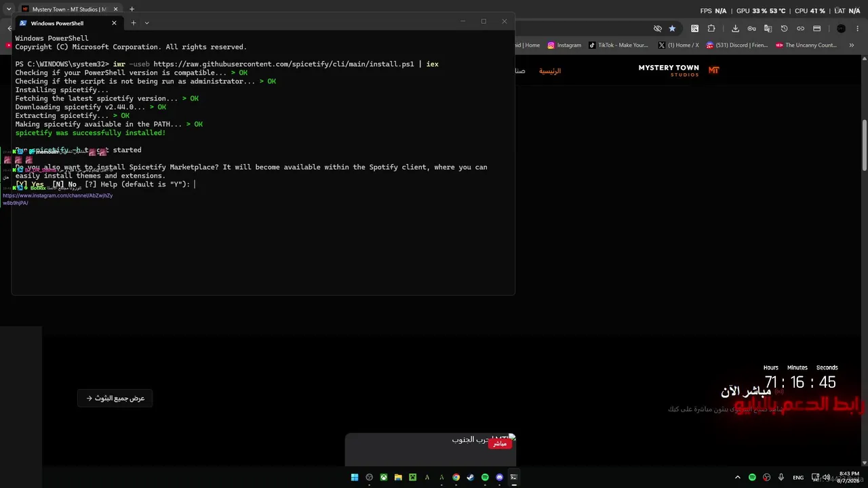Click the عرض جميع البثوث button

(x=115, y=398)
